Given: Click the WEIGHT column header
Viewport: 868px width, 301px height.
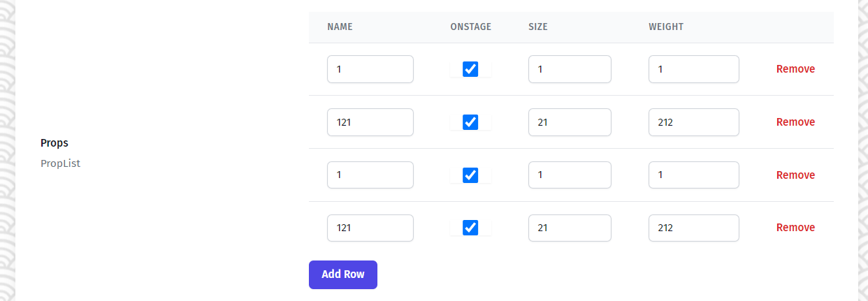Looking at the screenshot, I should coord(666,27).
